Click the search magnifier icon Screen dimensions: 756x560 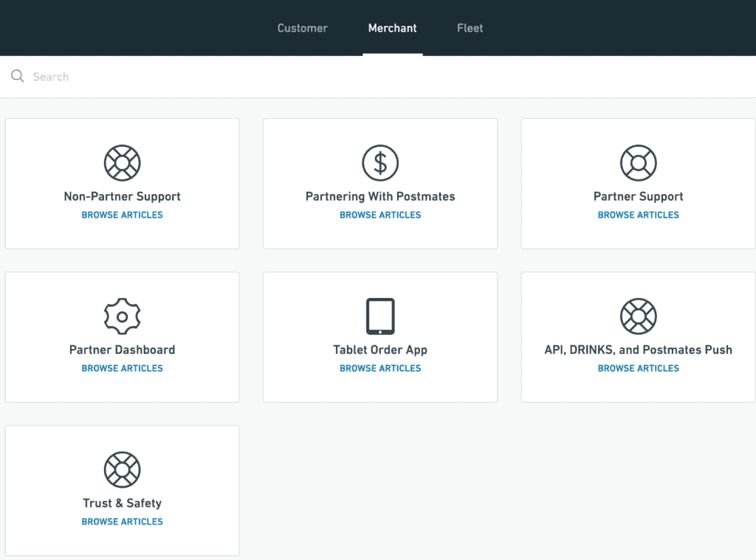18,76
